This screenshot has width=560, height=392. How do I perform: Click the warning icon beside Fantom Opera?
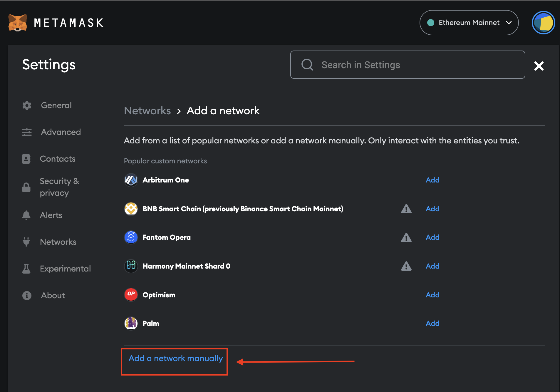pyautogui.click(x=406, y=237)
